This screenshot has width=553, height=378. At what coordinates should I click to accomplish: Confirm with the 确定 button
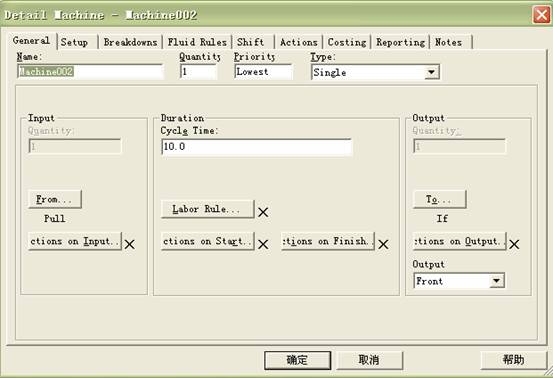297,360
